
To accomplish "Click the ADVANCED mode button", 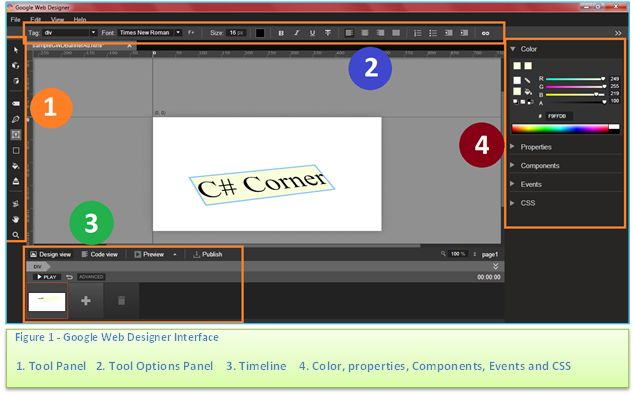I will pyautogui.click(x=91, y=277).
